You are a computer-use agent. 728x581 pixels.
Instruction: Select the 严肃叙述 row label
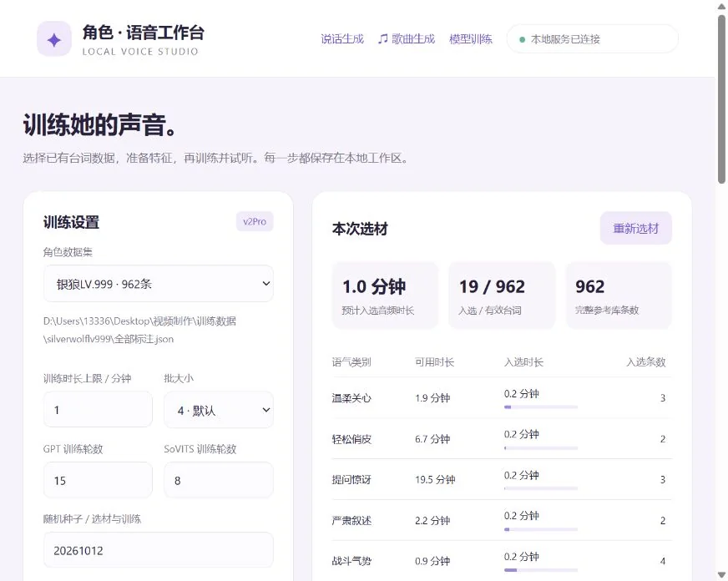351,520
